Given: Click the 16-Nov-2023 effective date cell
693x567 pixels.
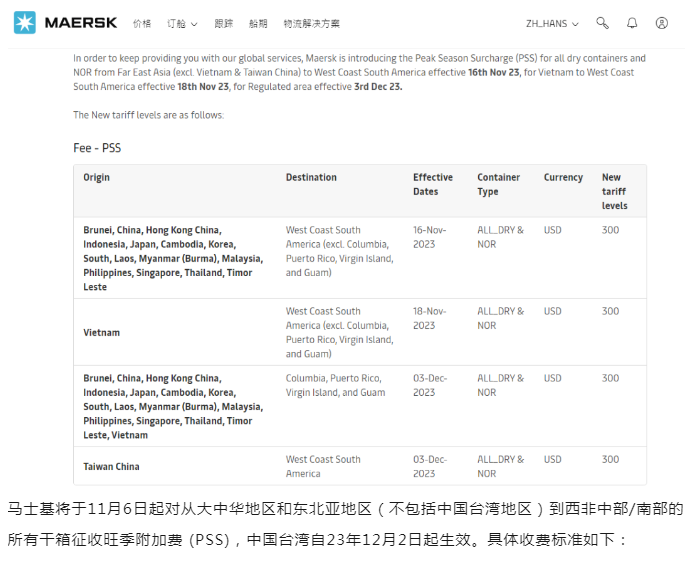Looking at the screenshot, I should tap(430, 237).
